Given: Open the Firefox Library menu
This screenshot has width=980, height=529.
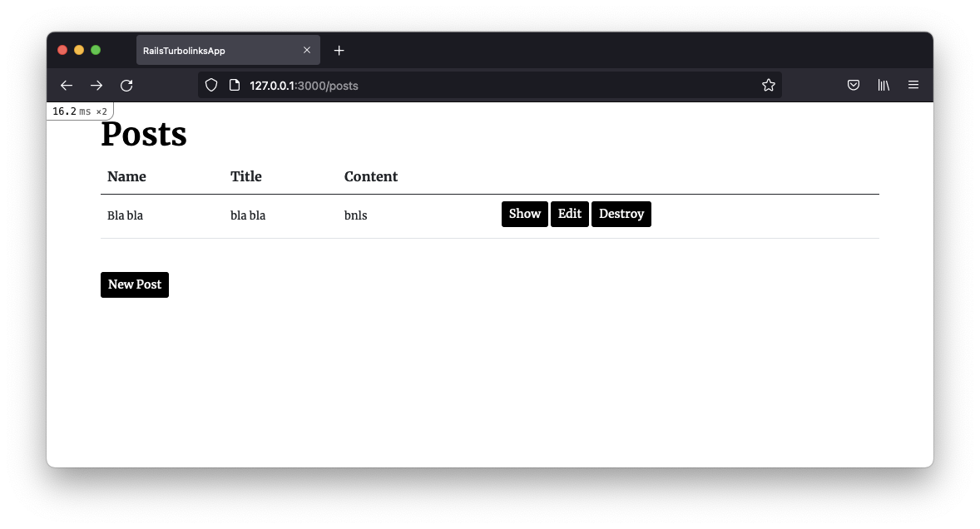Looking at the screenshot, I should tap(883, 85).
